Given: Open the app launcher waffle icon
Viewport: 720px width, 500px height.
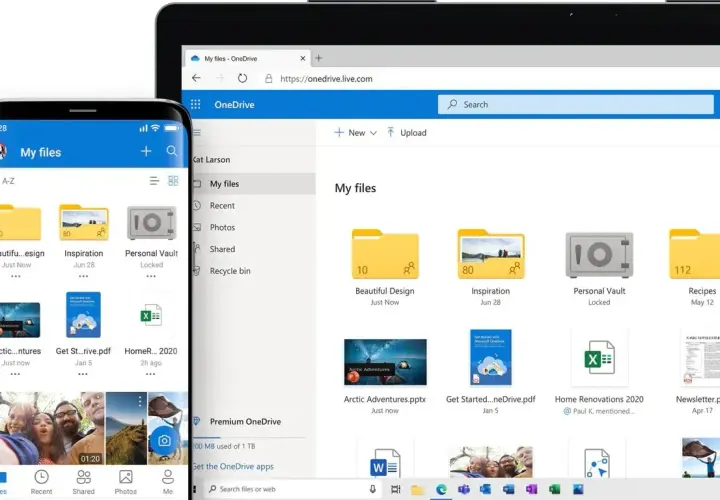Looking at the screenshot, I should (196, 105).
